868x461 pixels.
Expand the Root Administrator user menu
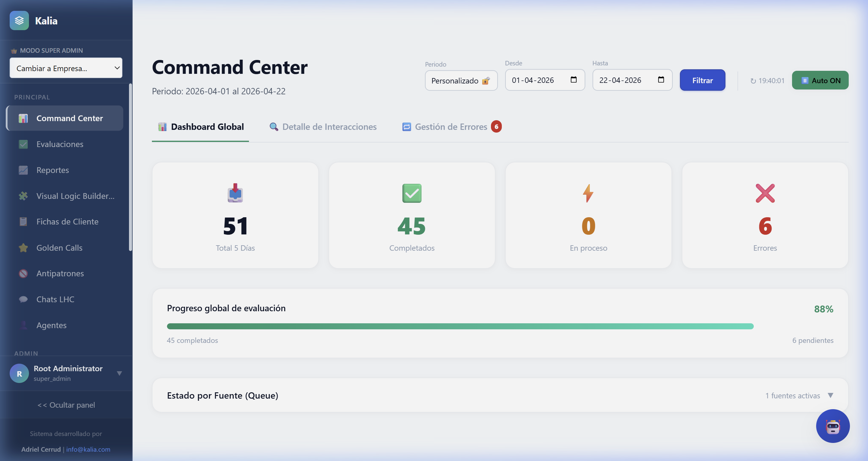pos(119,373)
